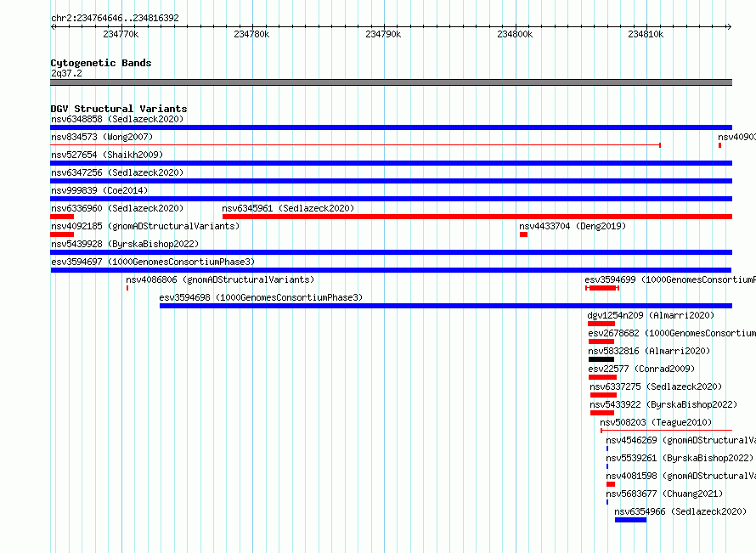
Task: Open nsv5832816 (Almarri2020) label
Action: (x=649, y=351)
